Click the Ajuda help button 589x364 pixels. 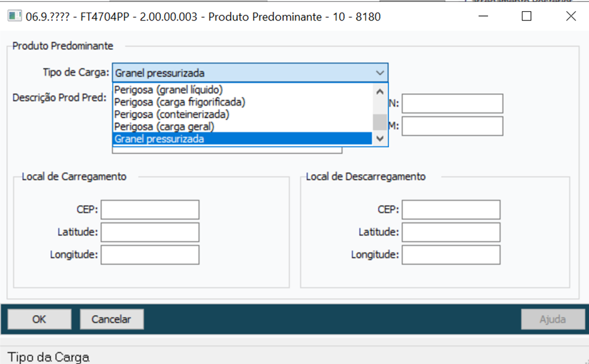[x=552, y=319]
